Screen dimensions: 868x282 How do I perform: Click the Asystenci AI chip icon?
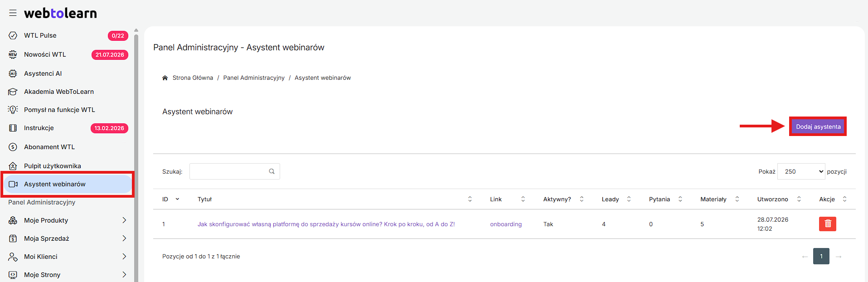[x=13, y=73]
